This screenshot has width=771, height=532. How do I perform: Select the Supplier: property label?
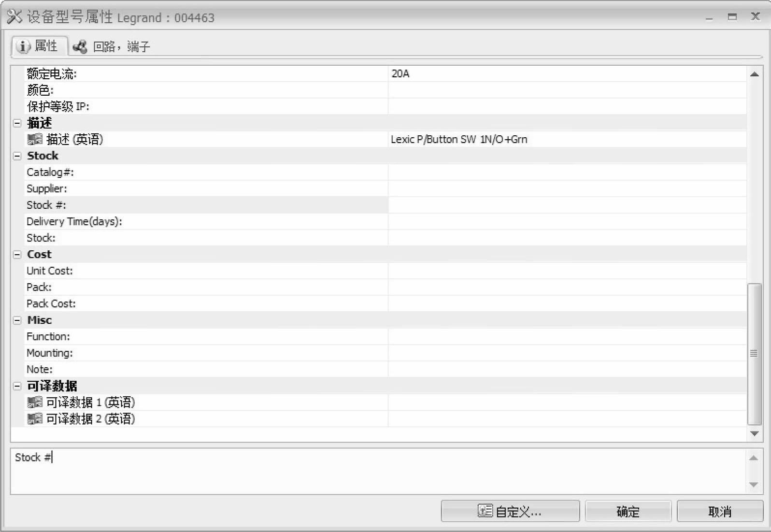(47, 188)
